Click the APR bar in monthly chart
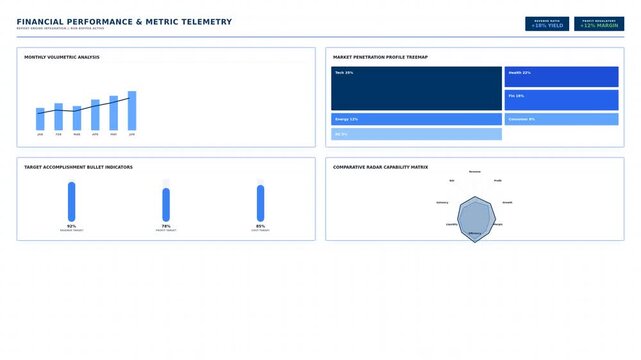This screenshot has height=360, width=641. click(x=95, y=115)
